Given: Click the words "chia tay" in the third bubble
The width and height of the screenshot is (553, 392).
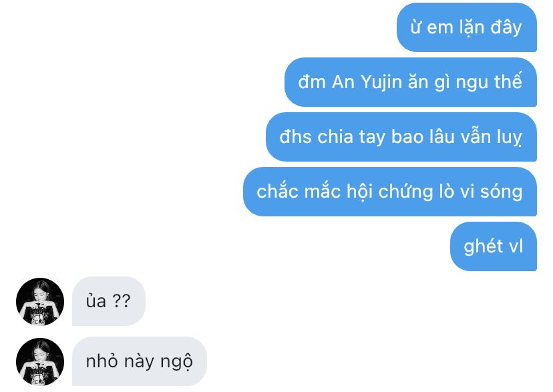Looking at the screenshot, I should point(351,137).
